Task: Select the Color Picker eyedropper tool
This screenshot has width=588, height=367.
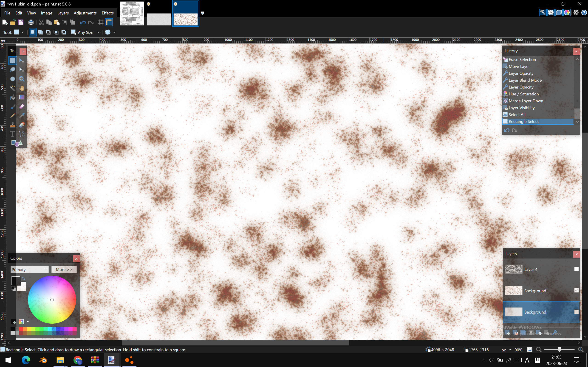Action: click(x=22, y=116)
